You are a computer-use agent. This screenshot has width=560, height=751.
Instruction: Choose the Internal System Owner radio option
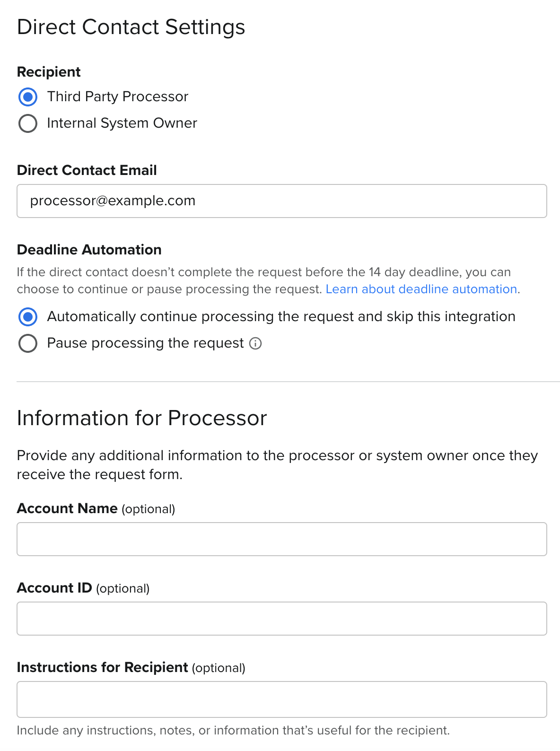point(28,123)
